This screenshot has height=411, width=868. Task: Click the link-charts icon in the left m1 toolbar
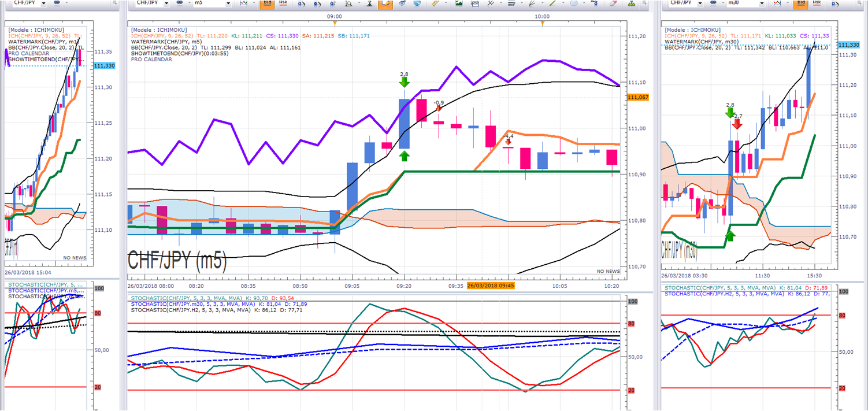[x=57, y=2]
